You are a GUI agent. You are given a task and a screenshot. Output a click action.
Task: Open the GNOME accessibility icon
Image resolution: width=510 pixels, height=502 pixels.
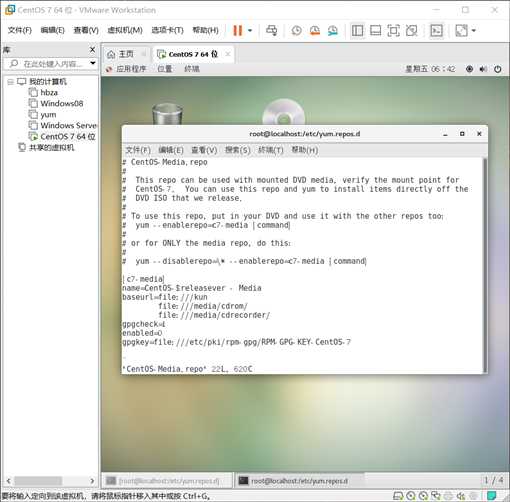click(x=469, y=69)
